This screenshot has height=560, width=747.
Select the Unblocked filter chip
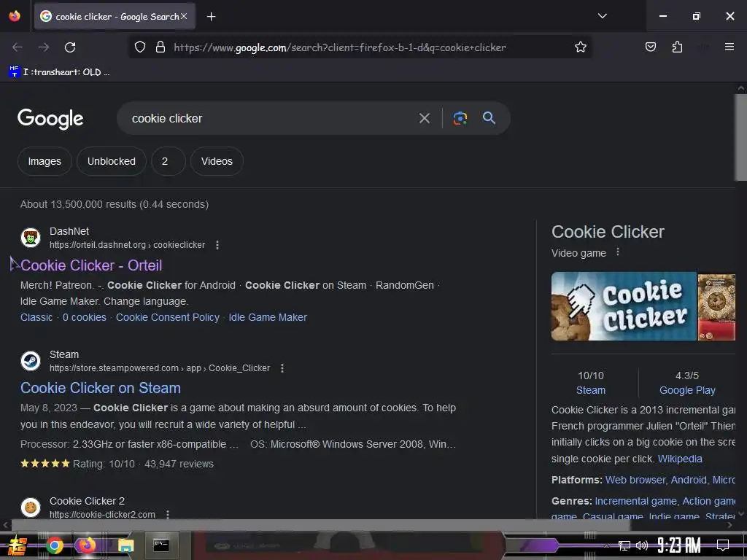[x=112, y=161]
